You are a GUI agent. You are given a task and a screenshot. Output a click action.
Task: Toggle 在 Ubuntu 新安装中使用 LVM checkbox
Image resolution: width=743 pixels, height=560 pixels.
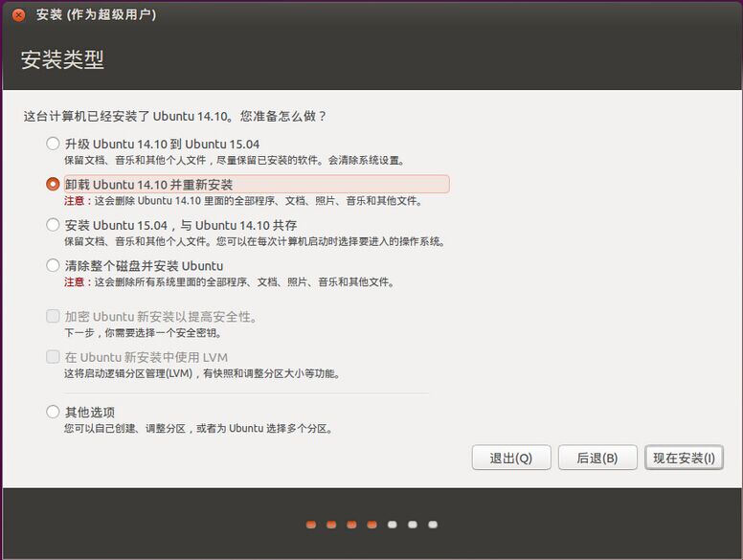coord(53,357)
